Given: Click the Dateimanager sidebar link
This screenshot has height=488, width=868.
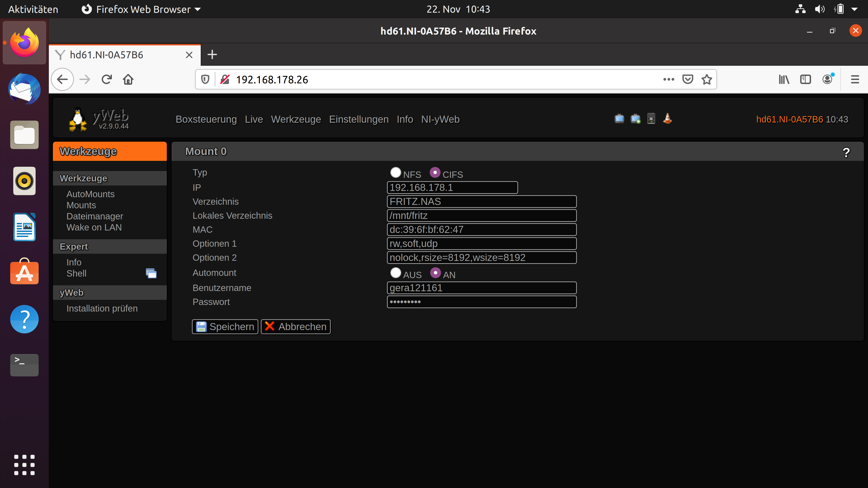Looking at the screenshot, I should point(95,216).
